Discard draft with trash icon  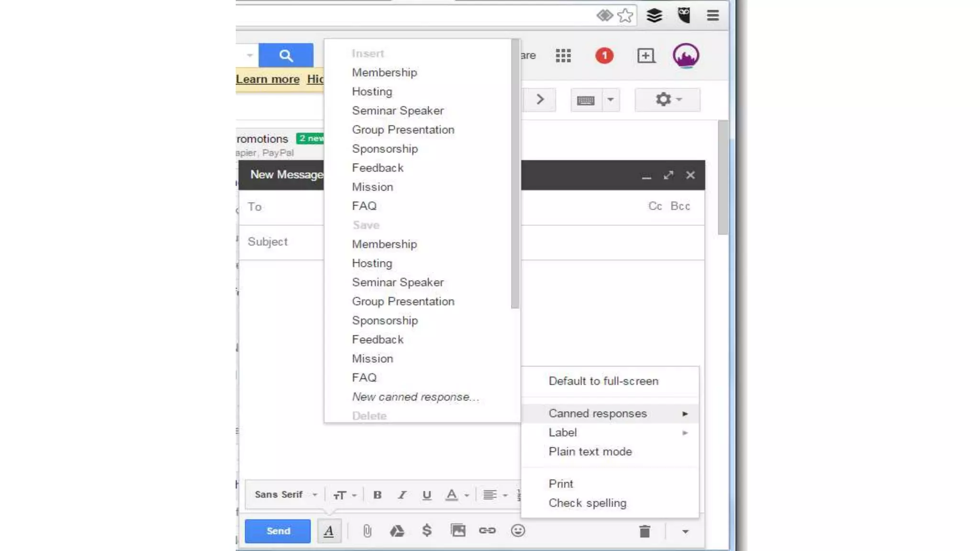(x=645, y=531)
